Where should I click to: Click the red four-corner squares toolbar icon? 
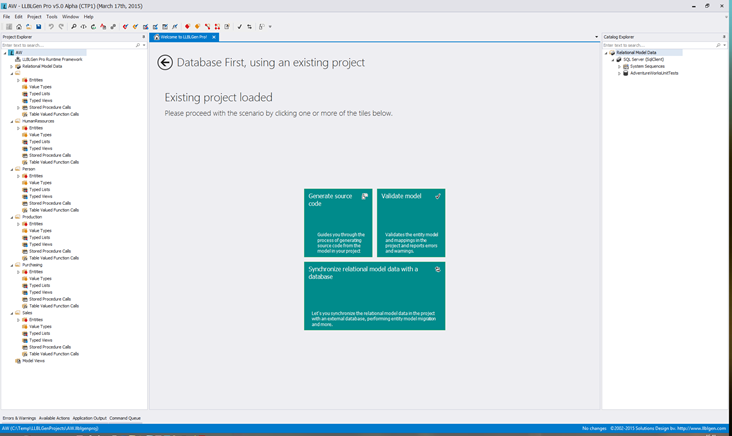pos(217,27)
